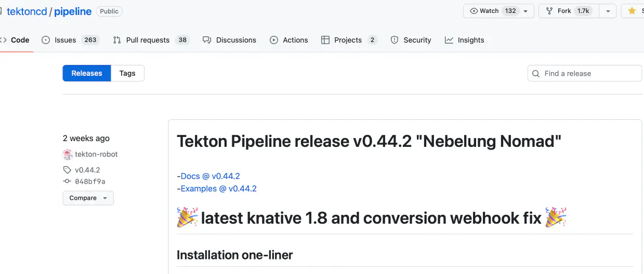644x274 pixels.
Task: Click the latest knative 1.8 heading
Action: [371, 218]
